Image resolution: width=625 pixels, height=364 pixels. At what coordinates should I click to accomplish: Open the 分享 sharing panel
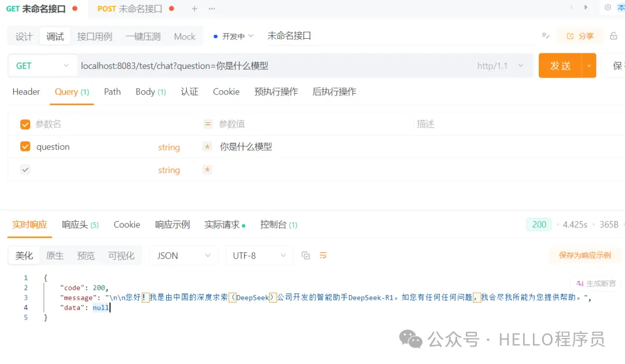pyautogui.click(x=579, y=36)
